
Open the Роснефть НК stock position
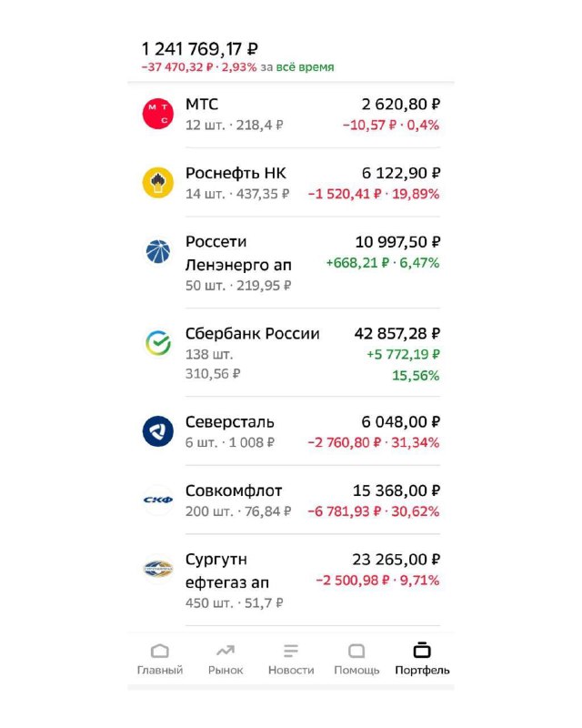[291, 183]
